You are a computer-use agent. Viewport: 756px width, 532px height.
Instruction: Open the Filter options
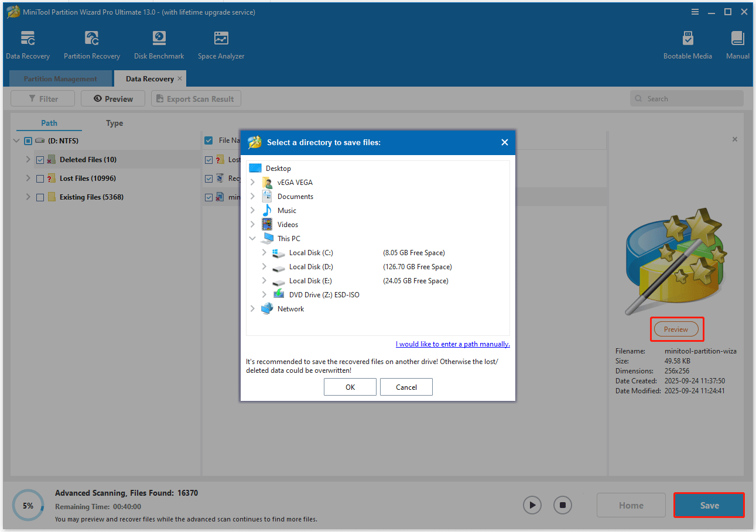[42, 98]
